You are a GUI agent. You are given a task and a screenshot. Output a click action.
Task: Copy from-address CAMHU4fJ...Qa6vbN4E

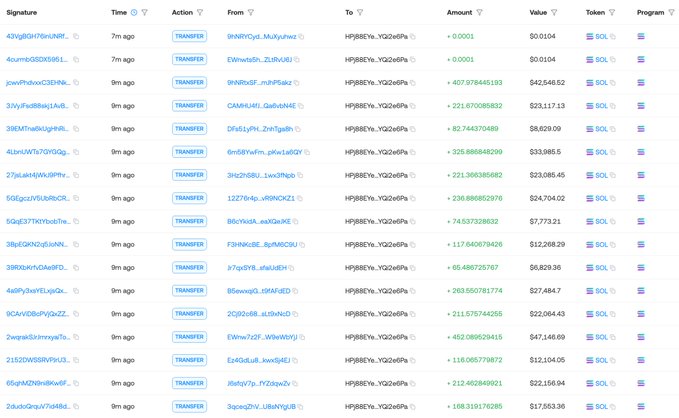(301, 106)
